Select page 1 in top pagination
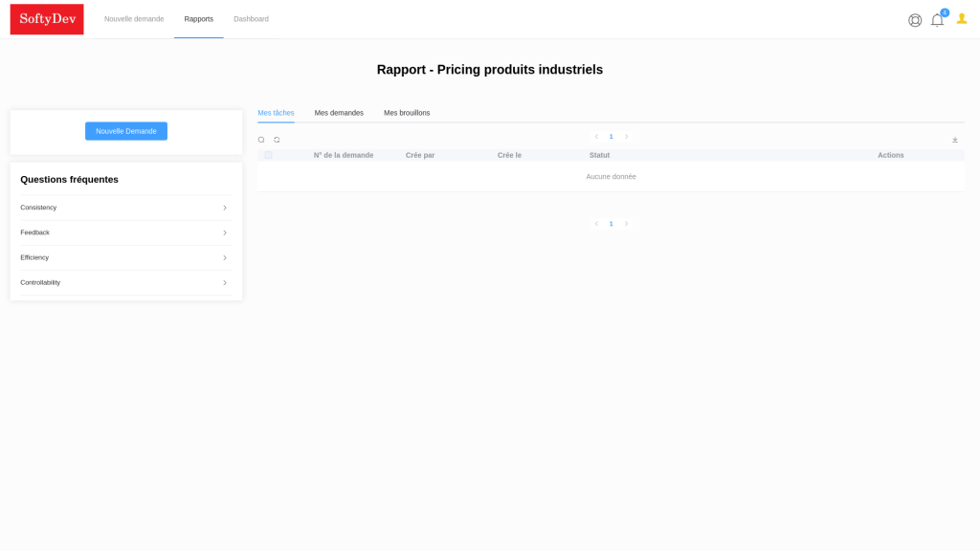Viewport: 980px width, 551px height. coord(612,137)
